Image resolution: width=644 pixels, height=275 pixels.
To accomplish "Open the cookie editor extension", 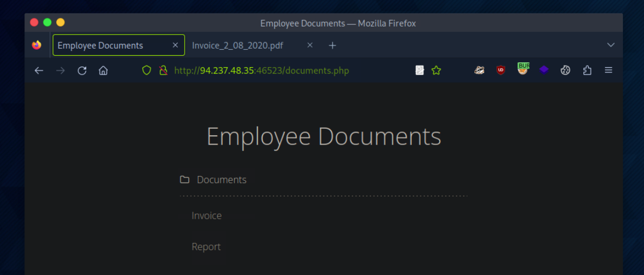I will click(x=565, y=70).
